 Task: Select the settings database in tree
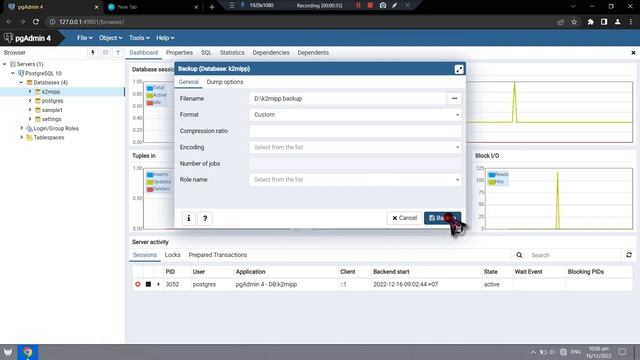click(51, 119)
